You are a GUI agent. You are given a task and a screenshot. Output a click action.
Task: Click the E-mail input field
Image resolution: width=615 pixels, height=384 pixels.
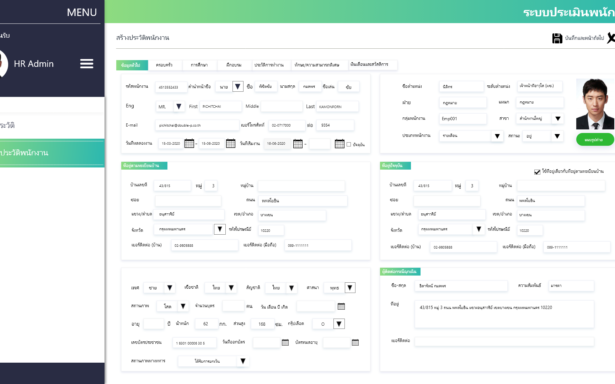coord(197,125)
